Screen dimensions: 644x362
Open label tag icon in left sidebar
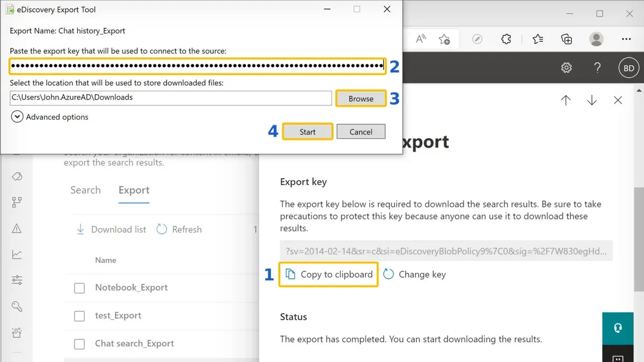[17, 176]
